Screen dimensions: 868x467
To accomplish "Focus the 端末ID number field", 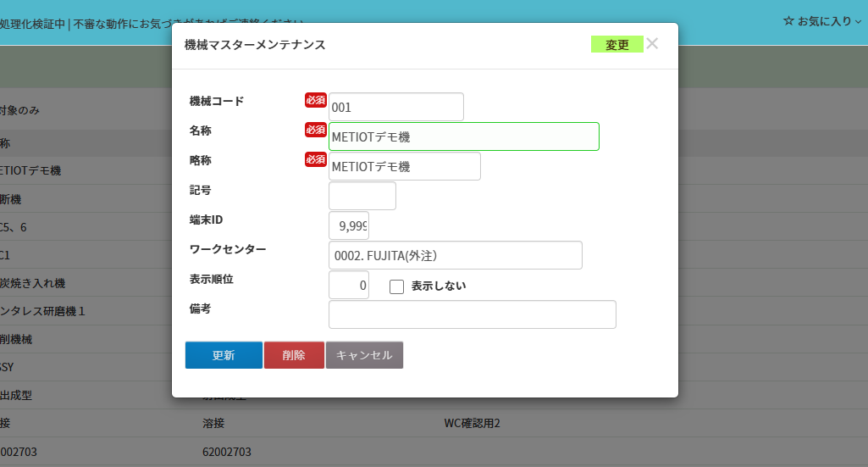I will pos(348,225).
